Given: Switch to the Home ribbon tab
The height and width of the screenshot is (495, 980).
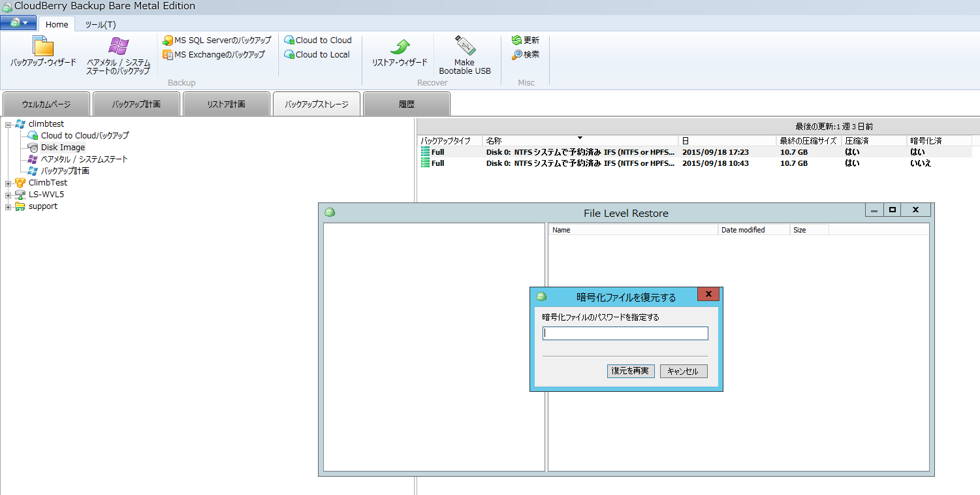Looking at the screenshot, I should click(x=57, y=24).
